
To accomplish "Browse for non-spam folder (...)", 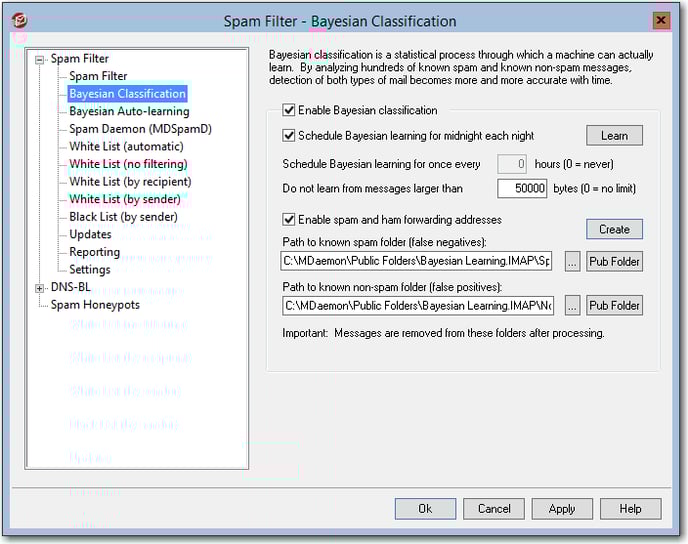I will [x=572, y=306].
